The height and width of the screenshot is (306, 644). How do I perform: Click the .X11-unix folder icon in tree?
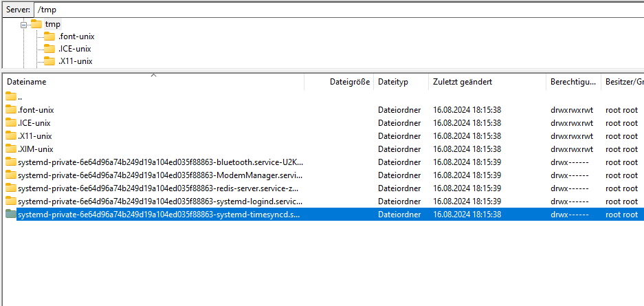[x=49, y=61]
